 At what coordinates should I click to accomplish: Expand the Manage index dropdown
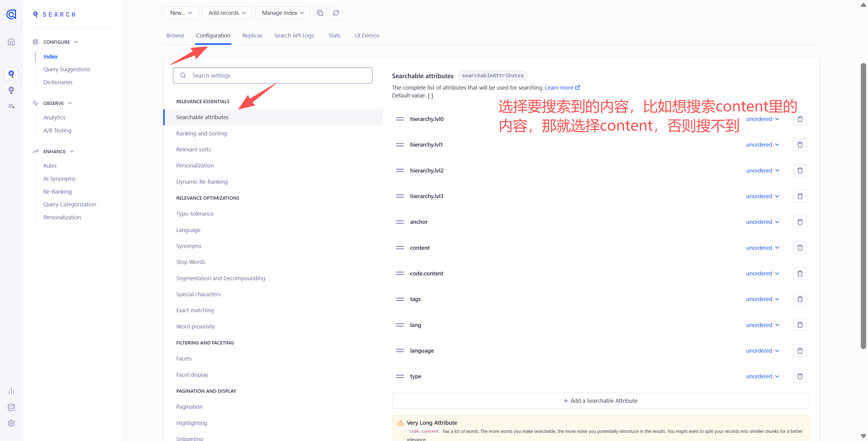tap(282, 13)
